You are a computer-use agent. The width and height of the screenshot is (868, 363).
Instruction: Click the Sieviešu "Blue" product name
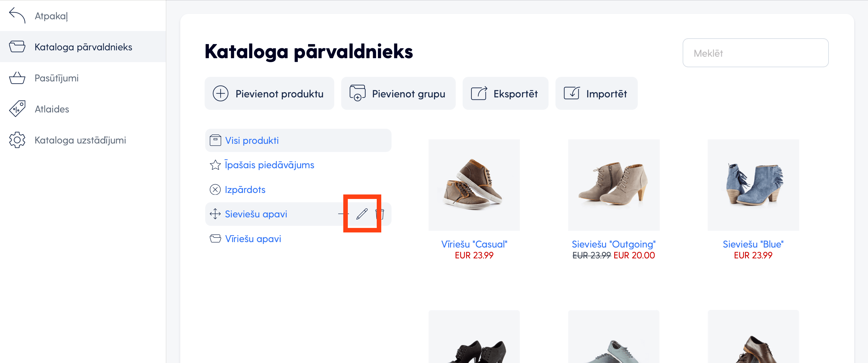click(x=753, y=244)
